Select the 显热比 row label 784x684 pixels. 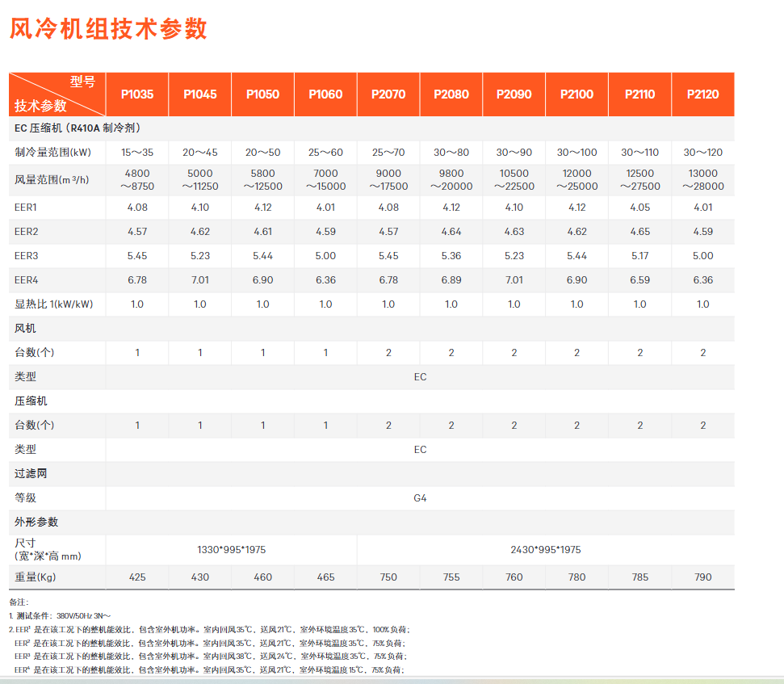53,304
